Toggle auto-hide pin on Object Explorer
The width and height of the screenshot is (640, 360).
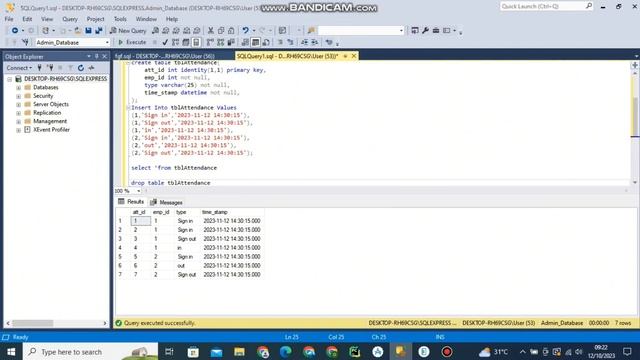(x=97, y=56)
